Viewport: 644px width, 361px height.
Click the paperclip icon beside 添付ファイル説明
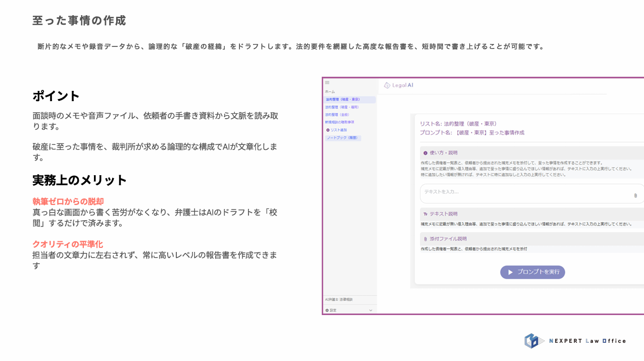[x=425, y=239]
